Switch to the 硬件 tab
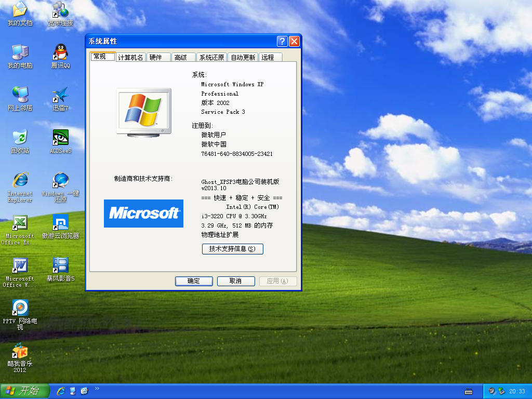The height and width of the screenshot is (399, 532). 158,57
